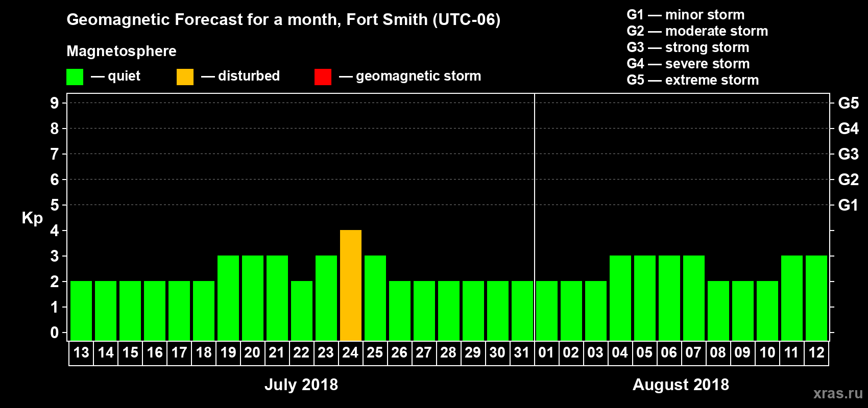This screenshot has height=408, width=868.
Task: Click the 'G3 — strong storm' legend text
Action: point(688,47)
